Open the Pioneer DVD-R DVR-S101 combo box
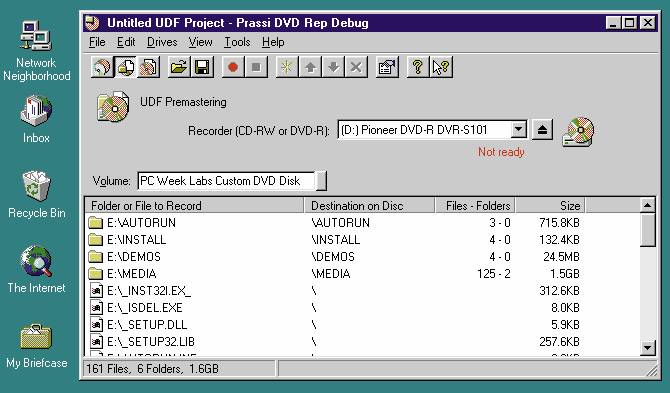Image resolution: width=670 pixels, height=393 pixels. point(432,129)
